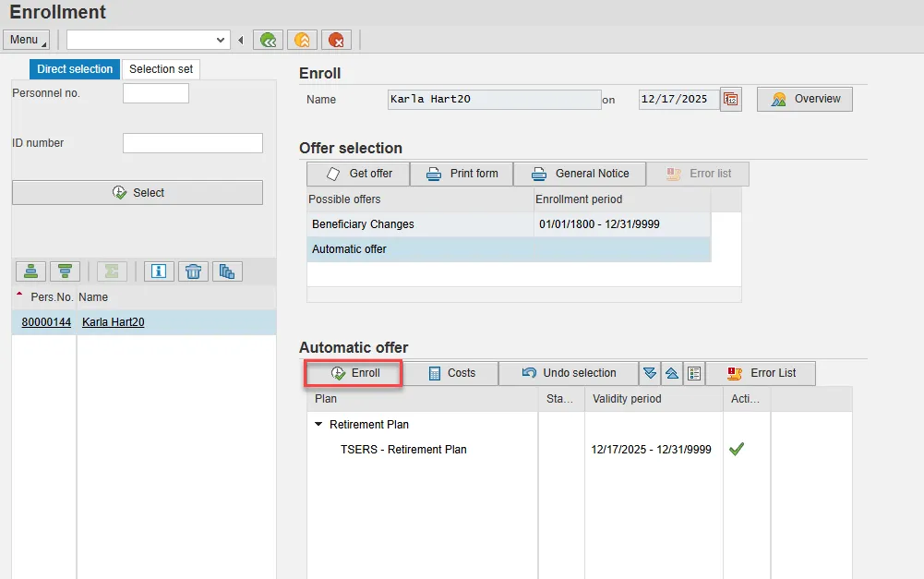This screenshot has height=579, width=924.
Task: Expand all plans with double-down arrow icon
Action: [650, 373]
